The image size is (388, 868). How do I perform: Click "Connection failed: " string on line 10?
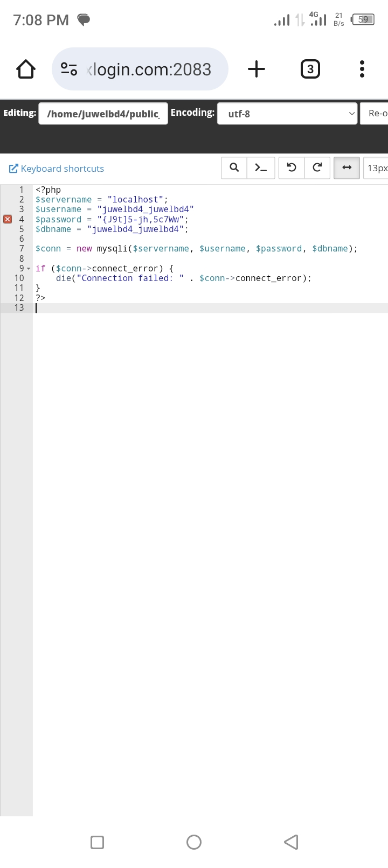click(130, 278)
